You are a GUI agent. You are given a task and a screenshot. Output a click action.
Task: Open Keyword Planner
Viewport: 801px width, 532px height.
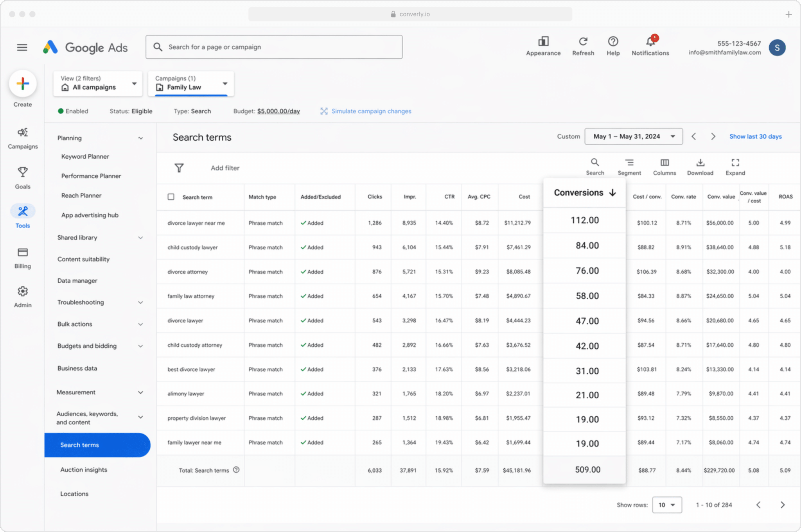coord(85,156)
